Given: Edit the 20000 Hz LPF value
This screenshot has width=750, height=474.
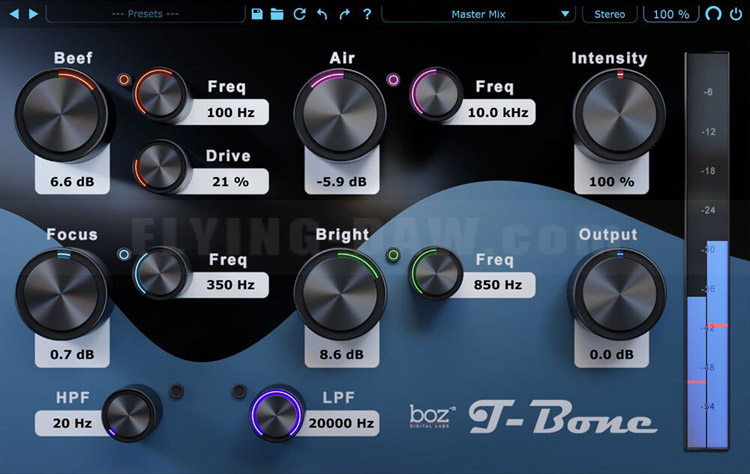Looking at the screenshot, I should click(x=341, y=423).
